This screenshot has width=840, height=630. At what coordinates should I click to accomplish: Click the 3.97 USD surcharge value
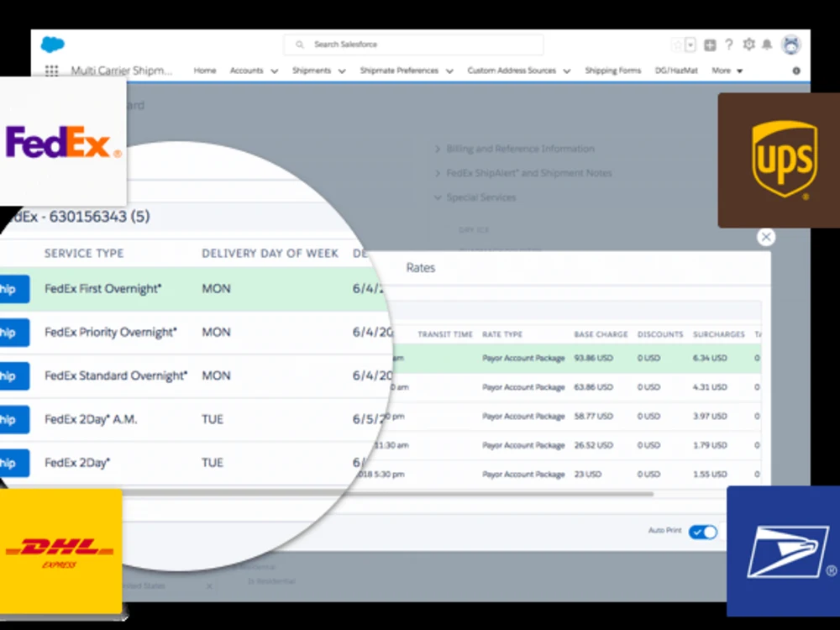coord(710,416)
